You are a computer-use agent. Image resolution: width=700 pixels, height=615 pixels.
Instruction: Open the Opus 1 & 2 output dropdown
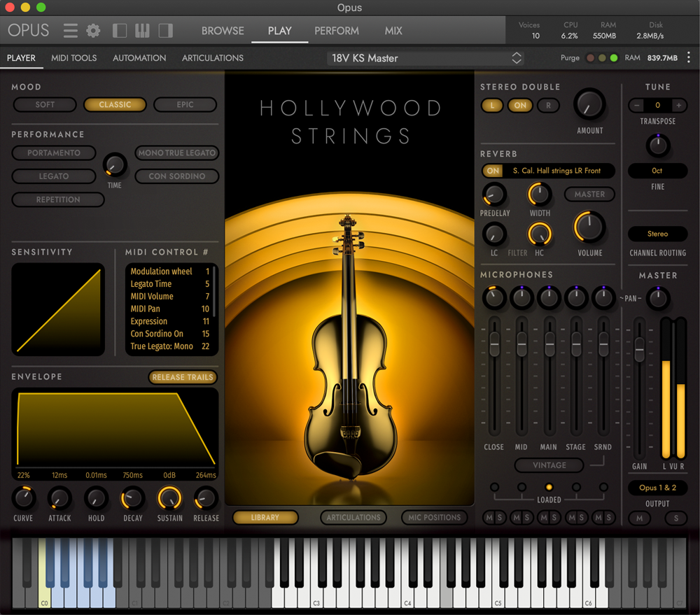click(x=657, y=488)
